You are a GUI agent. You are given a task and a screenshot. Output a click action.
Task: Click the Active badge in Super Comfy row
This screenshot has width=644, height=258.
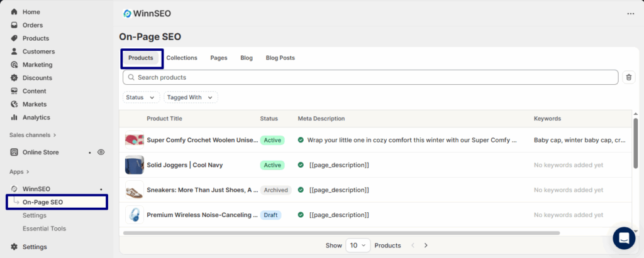click(272, 140)
